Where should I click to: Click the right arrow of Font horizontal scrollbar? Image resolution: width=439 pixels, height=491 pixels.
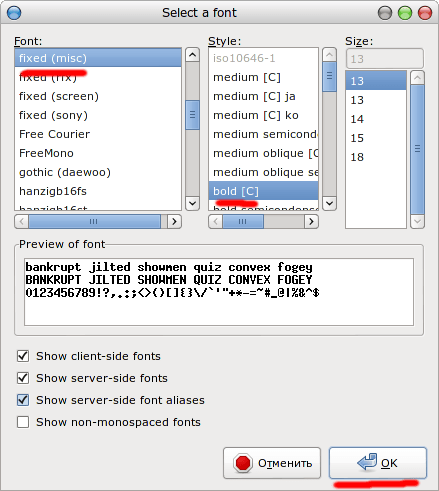pos(174,222)
